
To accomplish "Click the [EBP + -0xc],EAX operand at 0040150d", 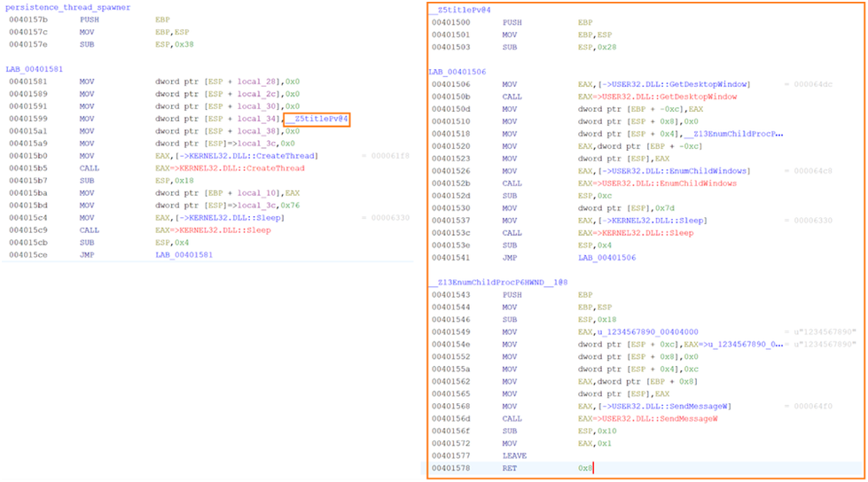I will click(x=640, y=110).
